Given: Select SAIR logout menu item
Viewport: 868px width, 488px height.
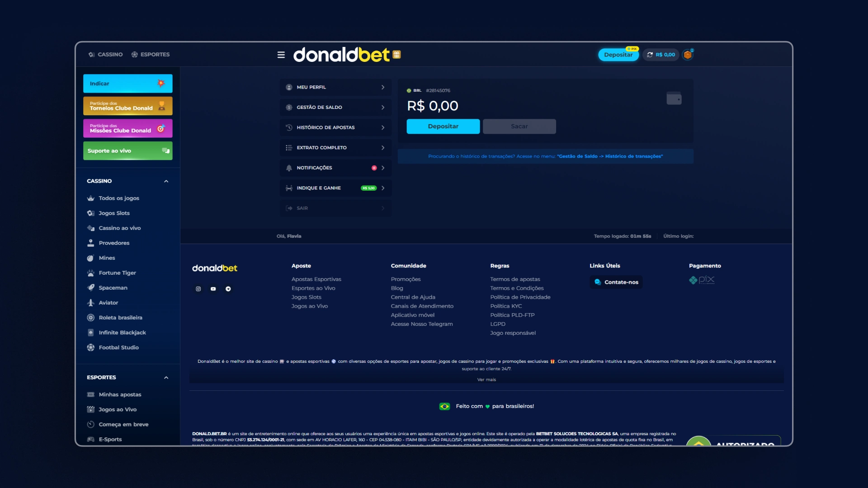Looking at the screenshot, I should (335, 208).
